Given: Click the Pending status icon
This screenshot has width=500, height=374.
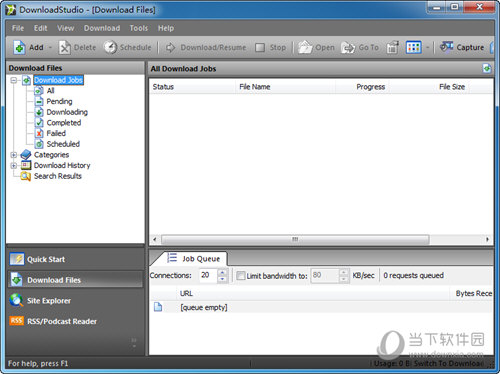Looking at the screenshot, I should 39,101.
